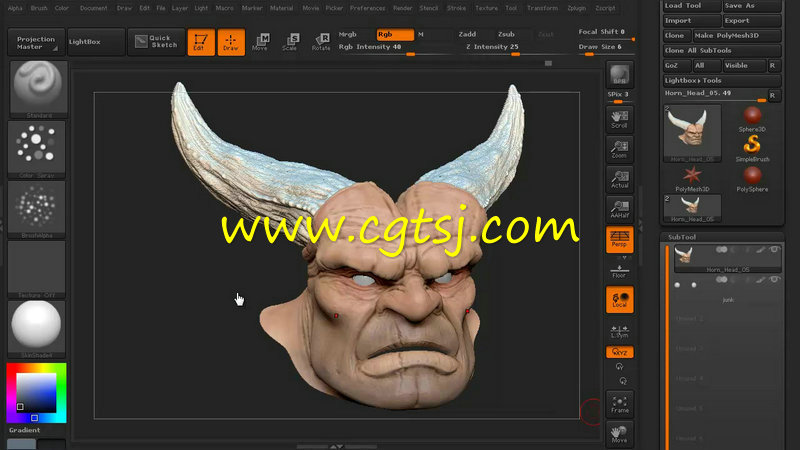The image size is (800, 450).
Task: Click the Frame mesh icon
Action: [x=620, y=404]
